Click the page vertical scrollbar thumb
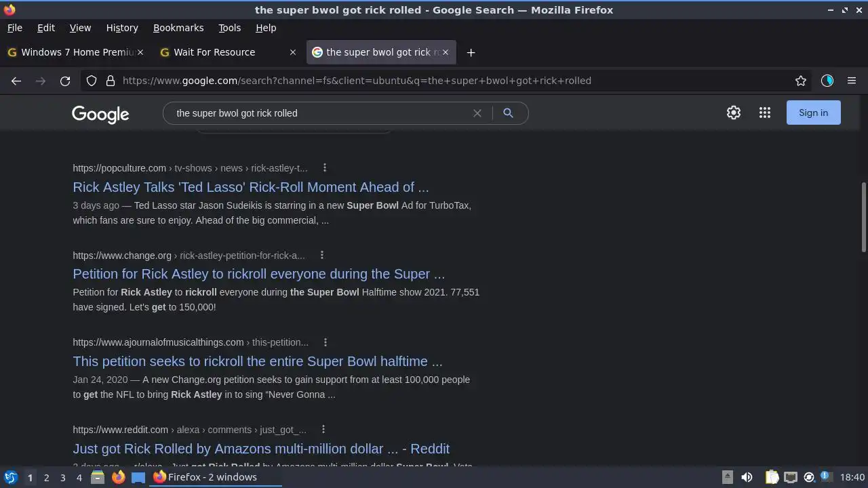Screen dimensions: 868x488 tap(863, 217)
